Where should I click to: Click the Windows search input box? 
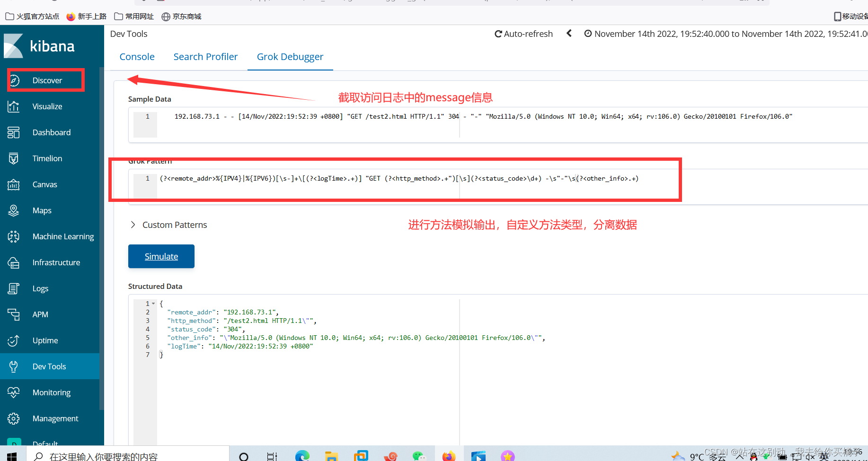(x=128, y=455)
